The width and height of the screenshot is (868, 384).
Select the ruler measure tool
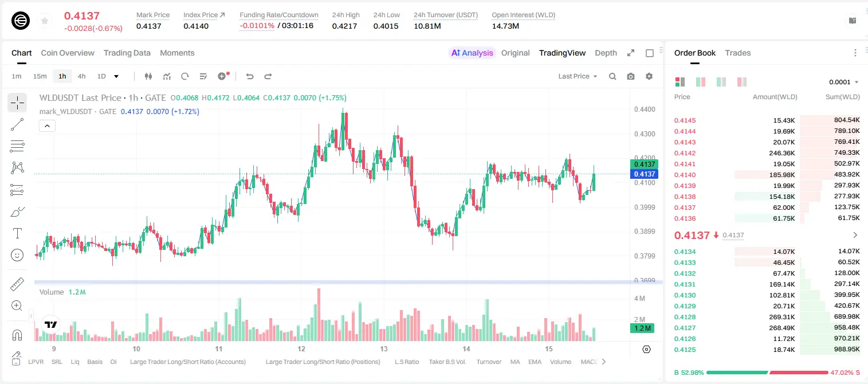(17, 284)
